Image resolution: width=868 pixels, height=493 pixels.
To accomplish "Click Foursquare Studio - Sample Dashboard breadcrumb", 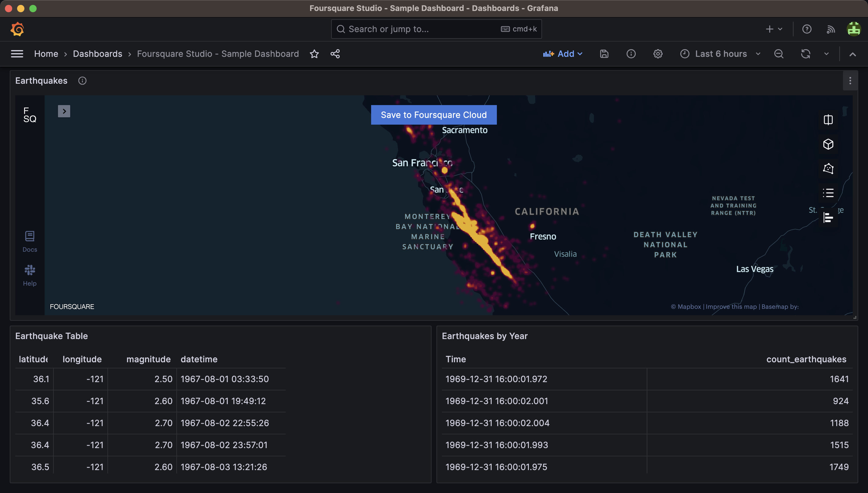I will (x=218, y=54).
